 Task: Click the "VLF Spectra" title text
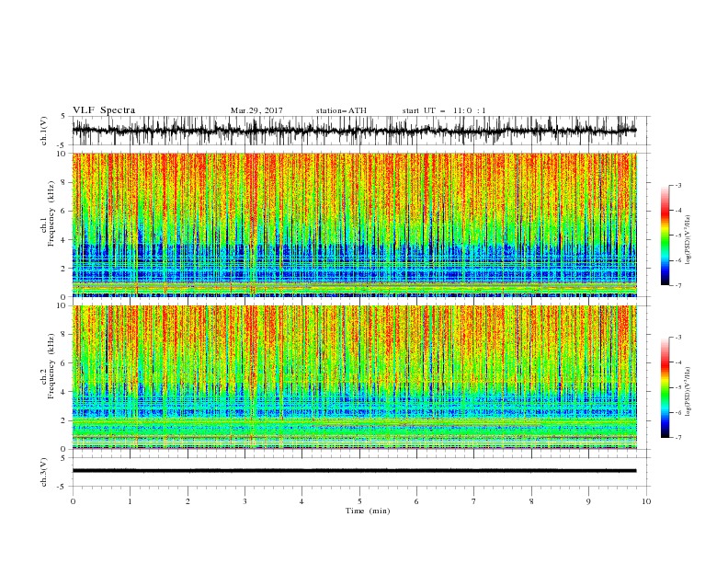tap(104, 110)
